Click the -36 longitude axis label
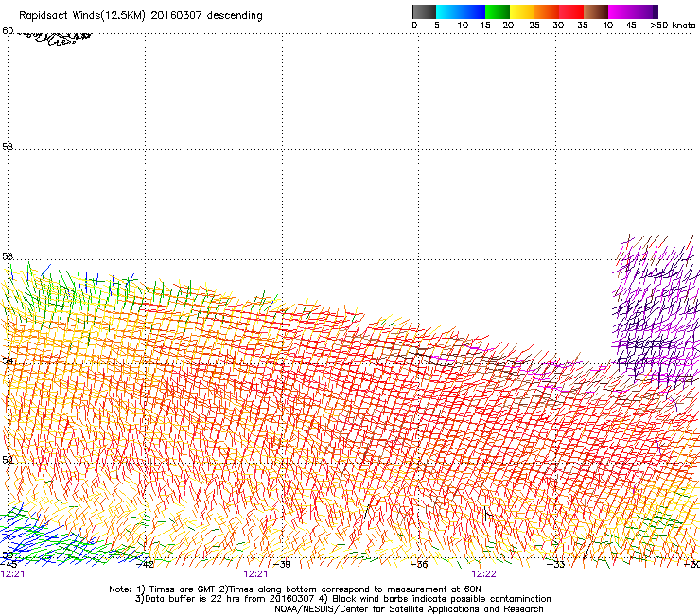This screenshot has width=700, height=615. tap(419, 565)
